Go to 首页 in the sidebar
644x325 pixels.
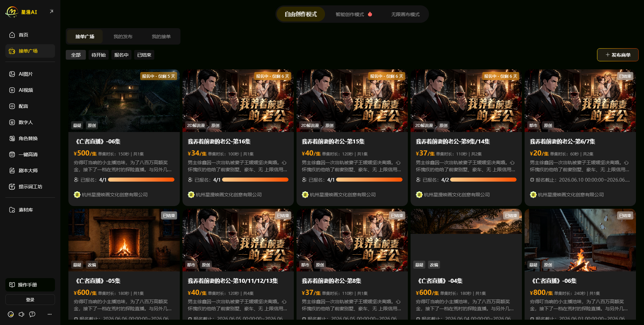coord(30,35)
